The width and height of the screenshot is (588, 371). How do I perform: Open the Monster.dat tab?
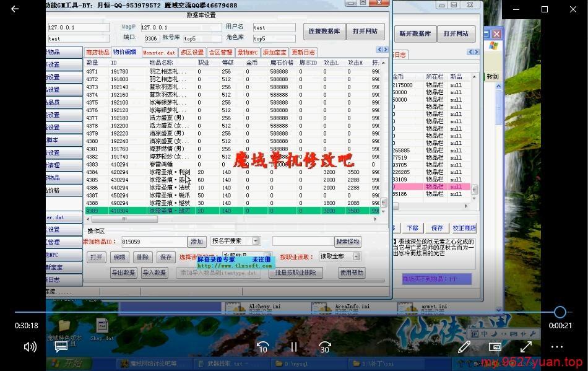158,53
